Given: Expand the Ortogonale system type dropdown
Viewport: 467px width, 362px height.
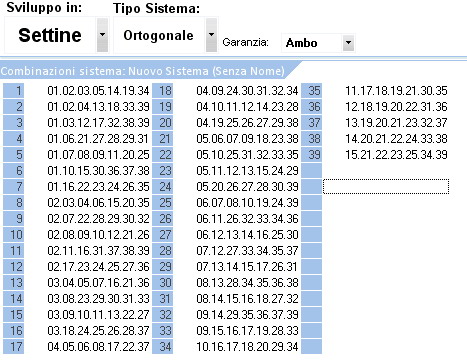Looking at the screenshot, I should pyautogui.click(x=211, y=35).
